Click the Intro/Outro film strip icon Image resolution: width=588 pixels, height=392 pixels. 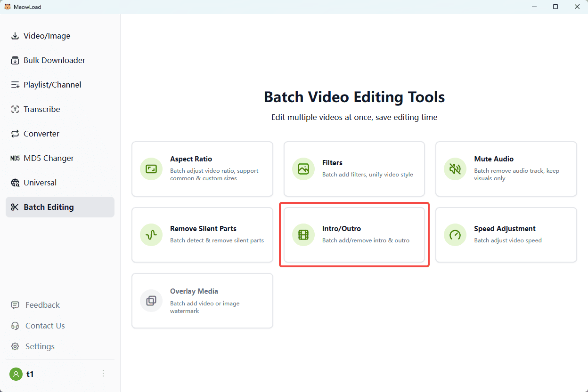[303, 235]
